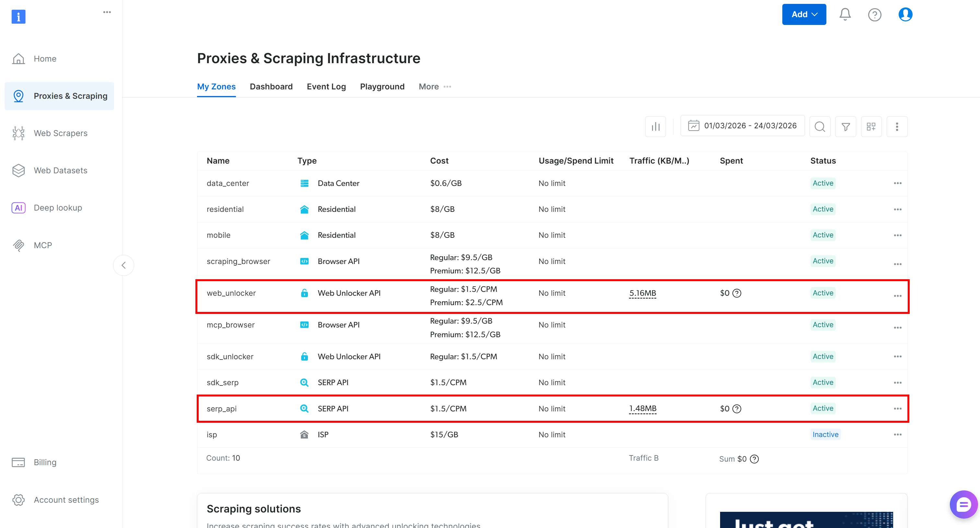Click the 5.16MB traffic value
This screenshot has height=528, width=980.
642,293
